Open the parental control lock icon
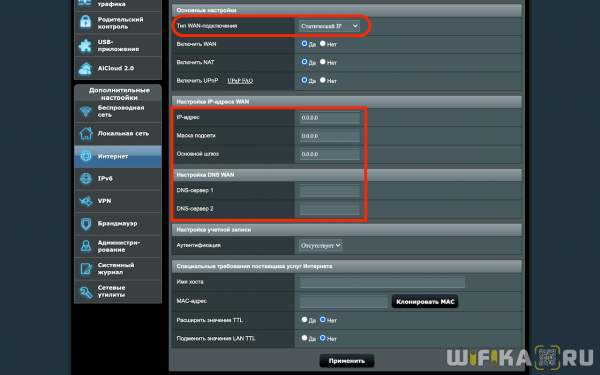 pos(85,22)
